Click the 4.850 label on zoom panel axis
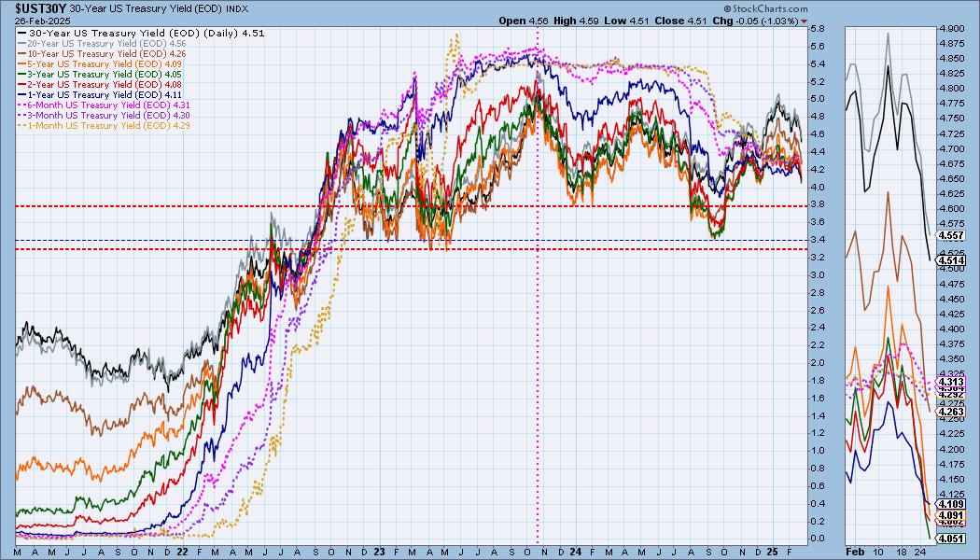The image size is (980, 560). pos(951,58)
